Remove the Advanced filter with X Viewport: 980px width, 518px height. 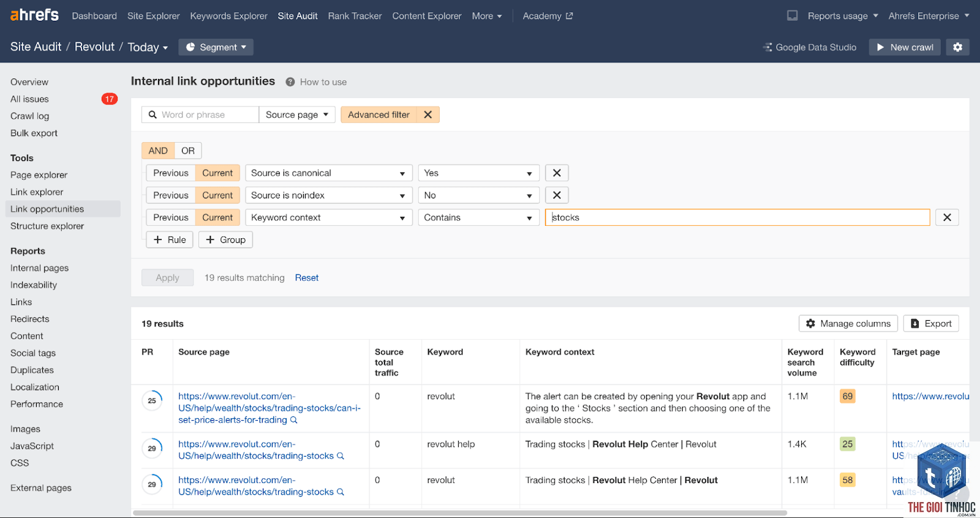tap(428, 114)
